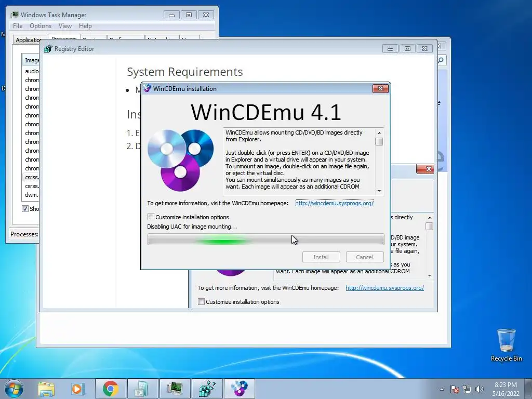
Task: Click scroll-up arrow in front WinCDEmu description
Action: point(379,132)
